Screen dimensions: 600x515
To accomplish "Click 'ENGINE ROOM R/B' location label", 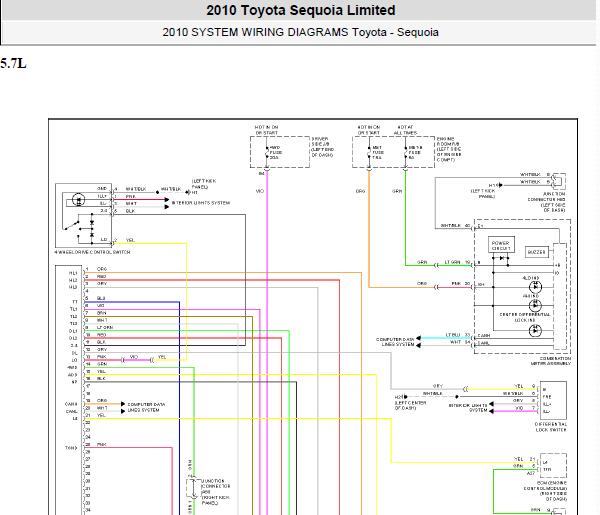I will (x=449, y=149).
